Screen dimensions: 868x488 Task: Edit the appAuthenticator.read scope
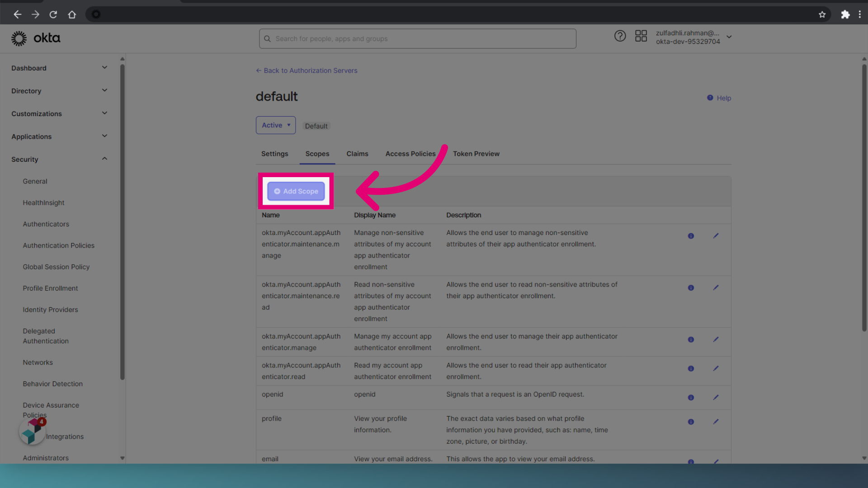716,369
